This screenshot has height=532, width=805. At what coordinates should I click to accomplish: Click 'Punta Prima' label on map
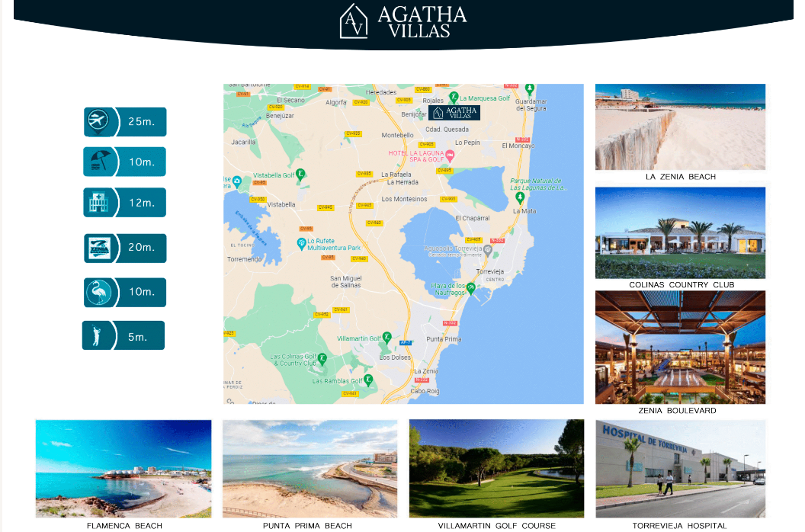tap(444, 339)
